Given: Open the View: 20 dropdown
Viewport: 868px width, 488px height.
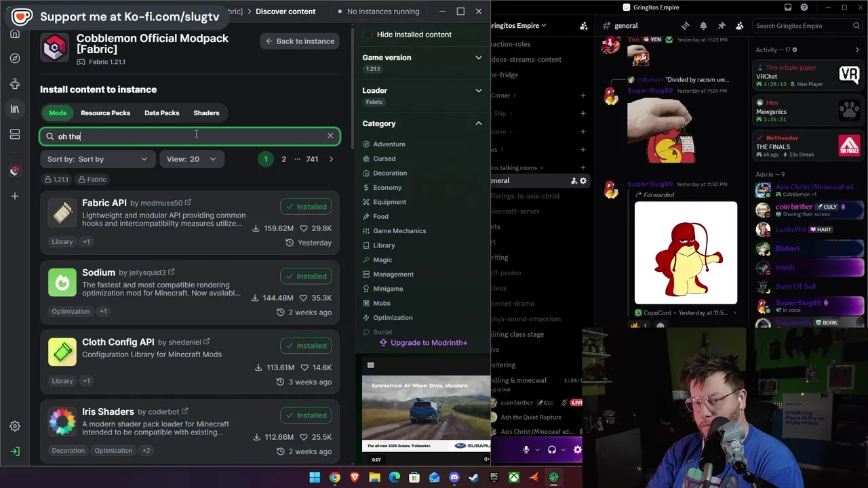Looking at the screenshot, I should (191, 159).
